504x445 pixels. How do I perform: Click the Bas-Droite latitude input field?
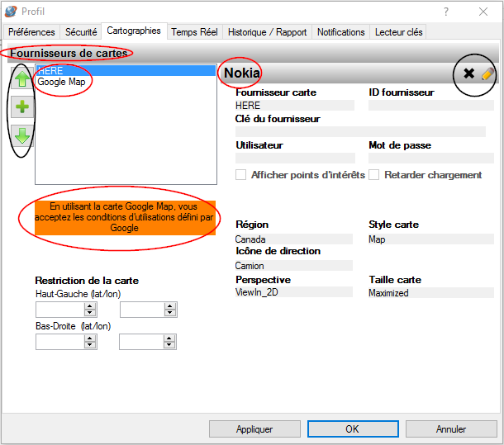(x=59, y=342)
